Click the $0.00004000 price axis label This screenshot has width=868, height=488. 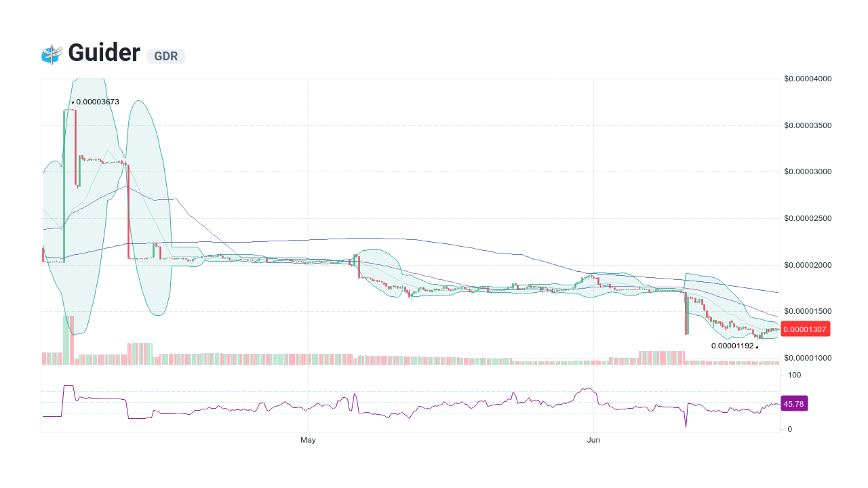pos(807,79)
